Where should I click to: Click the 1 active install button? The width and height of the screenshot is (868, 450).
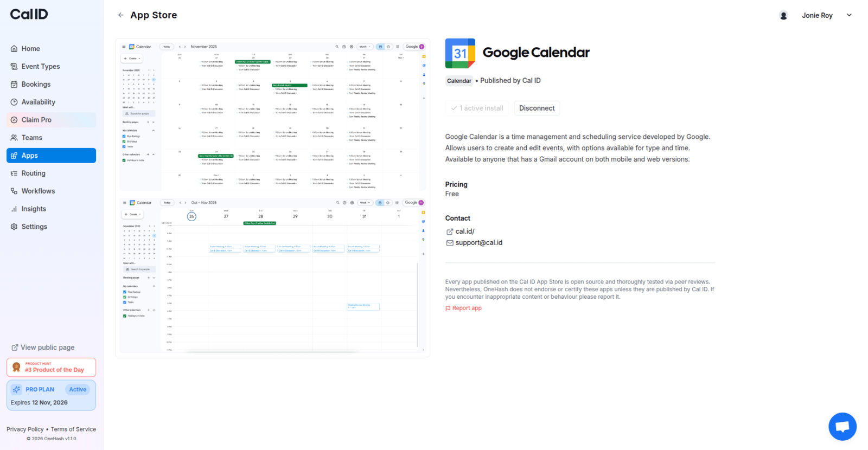coord(477,108)
